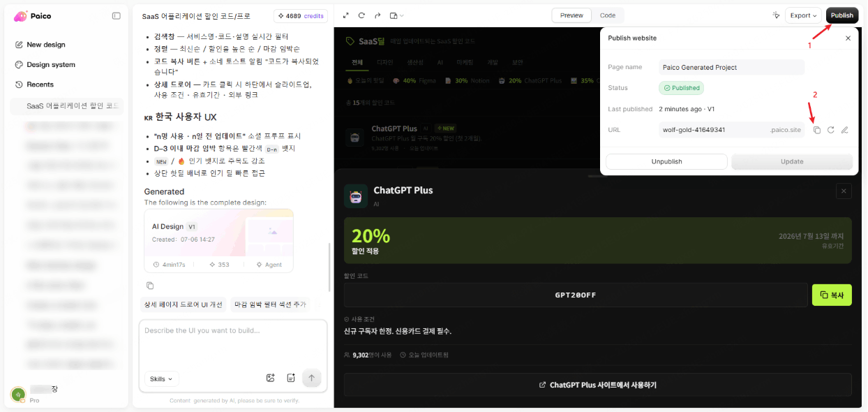Screen dimensions: 868x412
Task: Select the SaaS 어플리케이션 할인 코드 recent project
Action: click(x=67, y=106)
